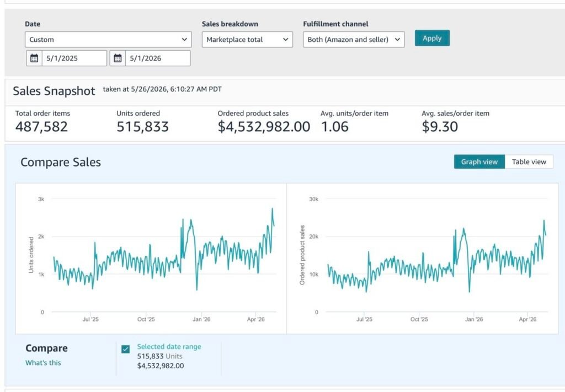Open Both (Amazon and seller) dropdown

coord(354,40)
